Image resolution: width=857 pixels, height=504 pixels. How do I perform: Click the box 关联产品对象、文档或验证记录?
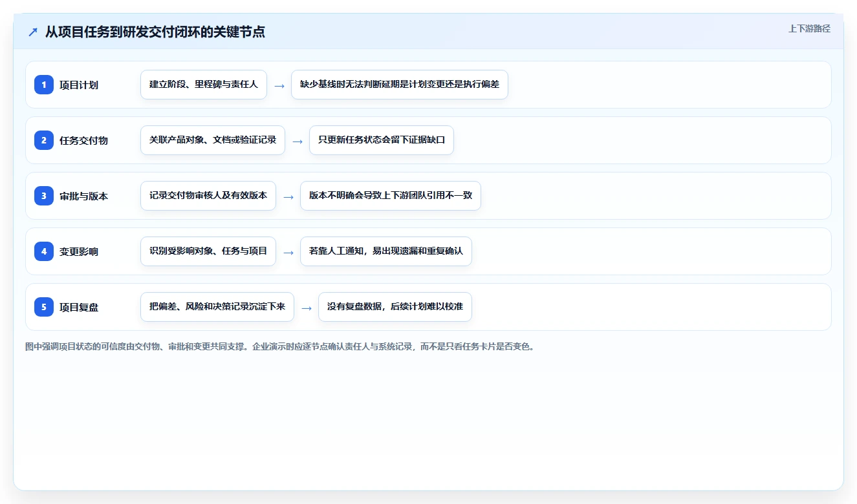213,140
